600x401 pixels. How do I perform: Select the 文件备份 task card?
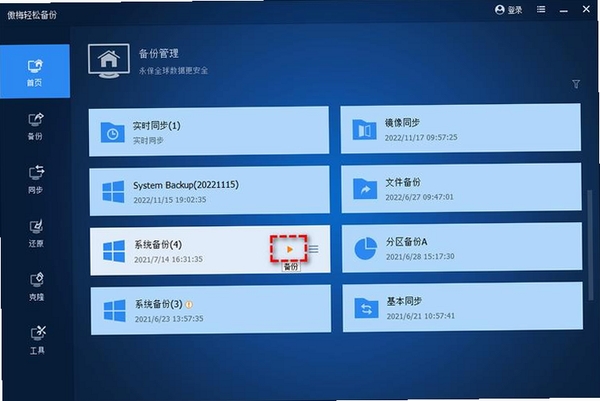pos(461,188)
